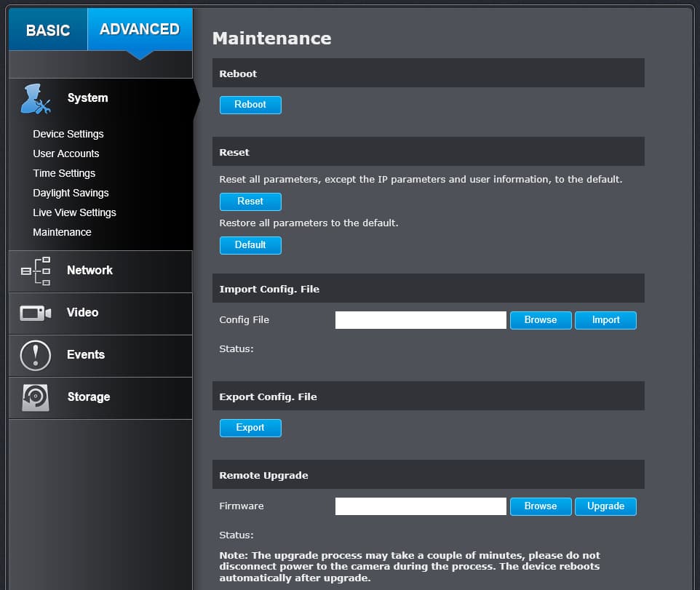Open Device Settings in the sidebar

point(68,134)
